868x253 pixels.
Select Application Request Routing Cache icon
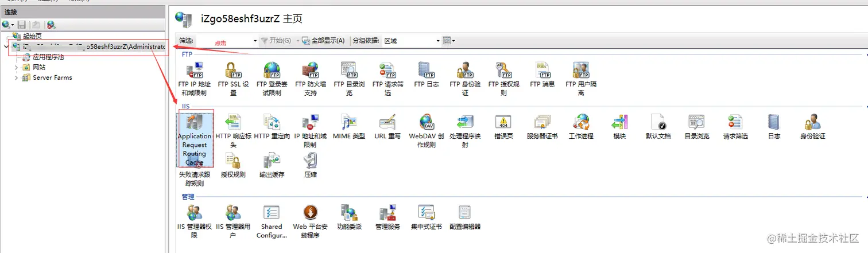click(195, 140)
